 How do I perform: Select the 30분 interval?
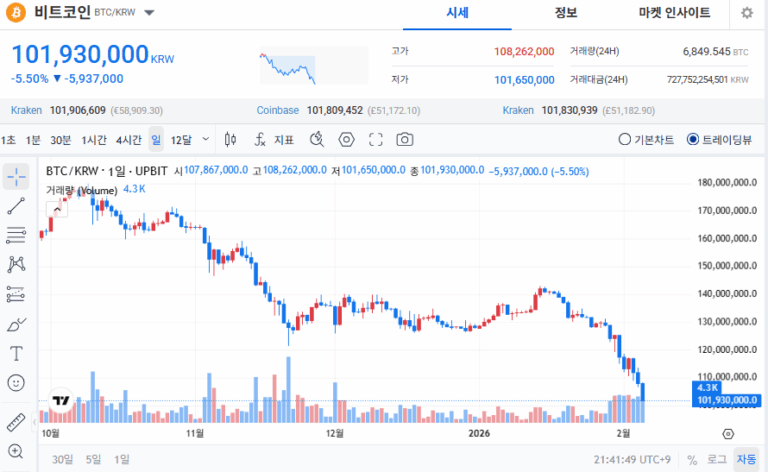point(61,141)
